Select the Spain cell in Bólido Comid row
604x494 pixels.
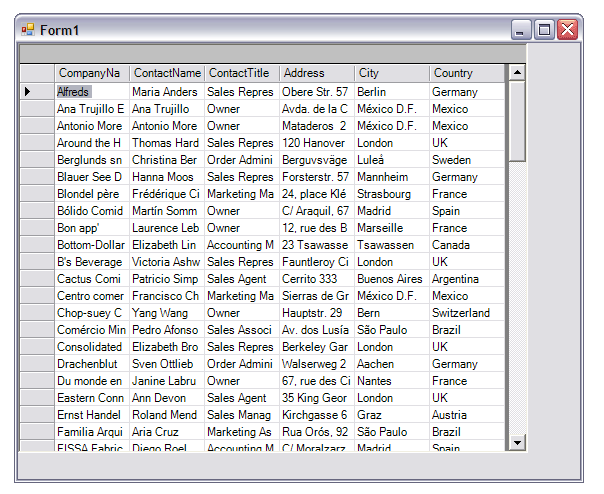click(x=466, y=211)
